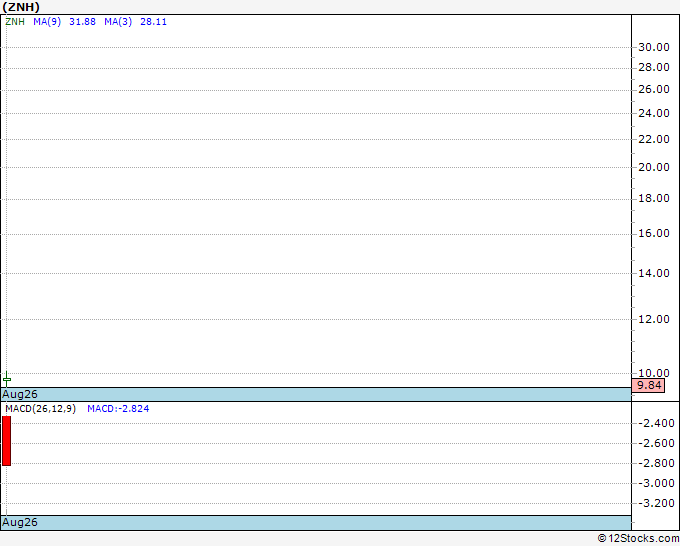Click the 28.00 price axis label
Image resolution: width=680 pixels, height=546 pixels.
(654, 67)
